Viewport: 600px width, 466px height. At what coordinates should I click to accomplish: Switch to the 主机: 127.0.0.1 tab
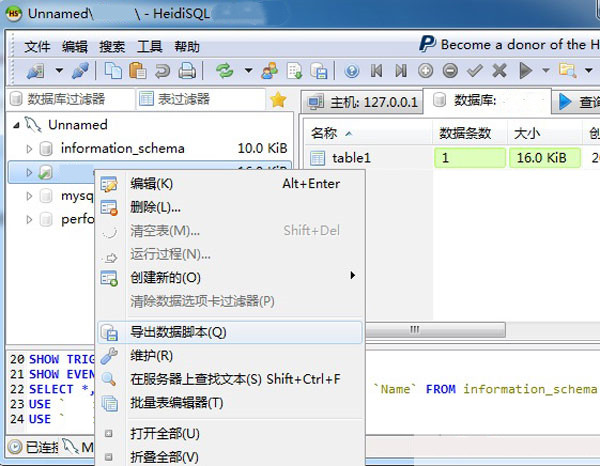click(362, 102)
